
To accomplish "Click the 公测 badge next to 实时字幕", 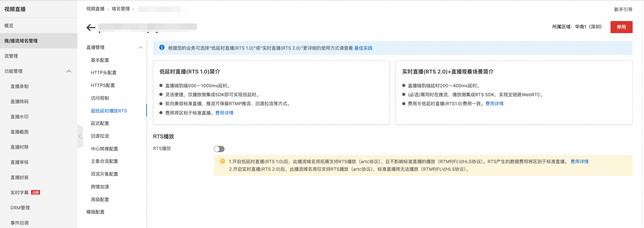I will (x=36, y=192).
